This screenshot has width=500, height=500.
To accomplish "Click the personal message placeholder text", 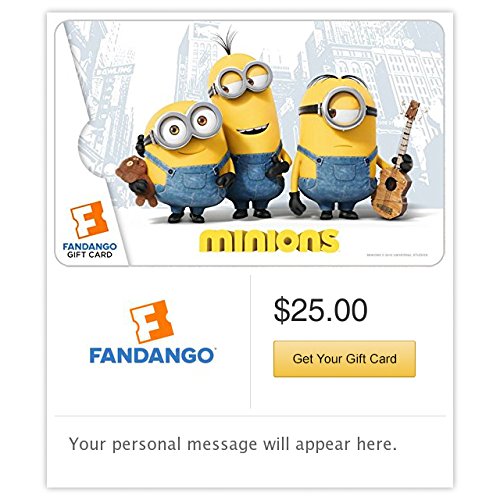I will [233, 444].
